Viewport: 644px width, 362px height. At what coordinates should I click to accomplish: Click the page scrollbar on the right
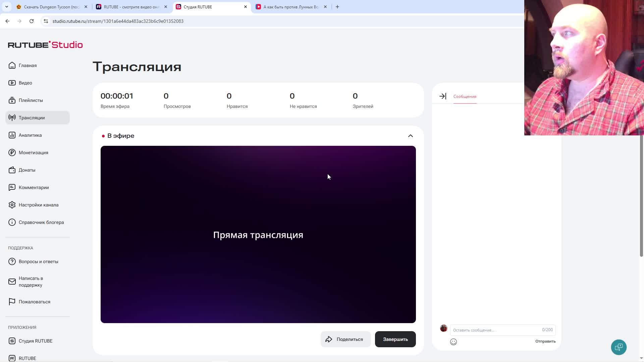(x=641, y=201)
